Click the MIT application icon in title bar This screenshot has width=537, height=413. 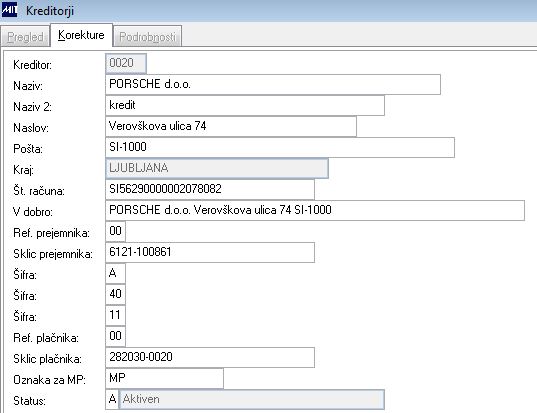click(x=9, y=10)
